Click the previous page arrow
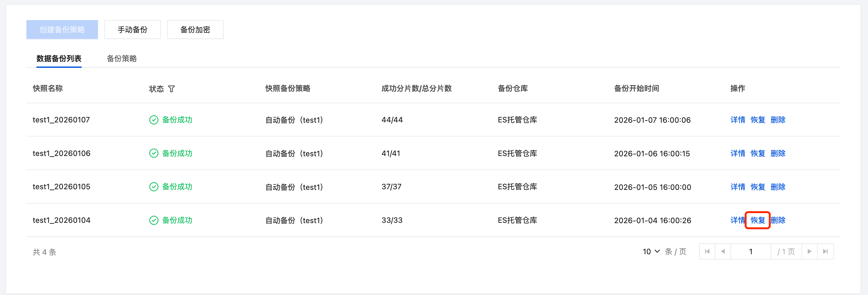The height and width of the screenshot is (295, 868). [723, 252]
